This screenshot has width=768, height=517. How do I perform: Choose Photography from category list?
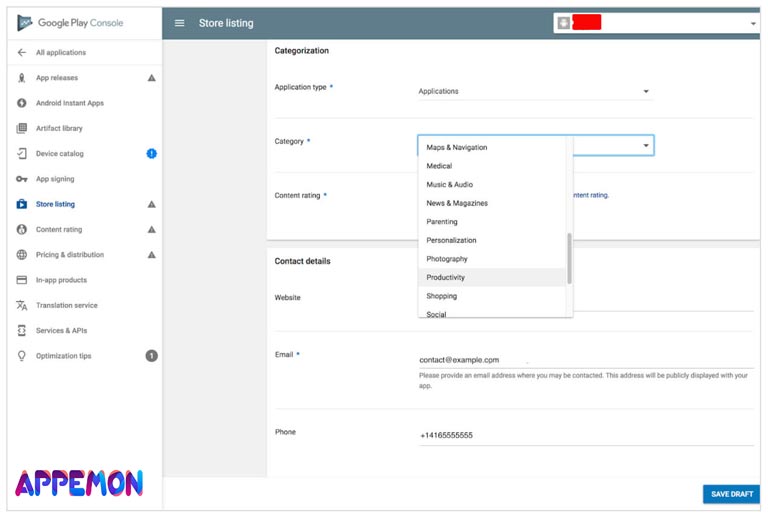492,259
